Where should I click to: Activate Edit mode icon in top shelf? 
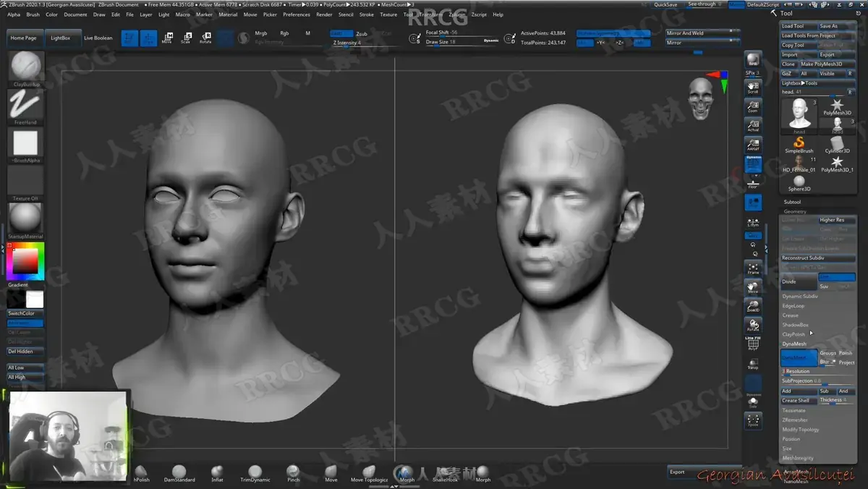coord(129,38)
